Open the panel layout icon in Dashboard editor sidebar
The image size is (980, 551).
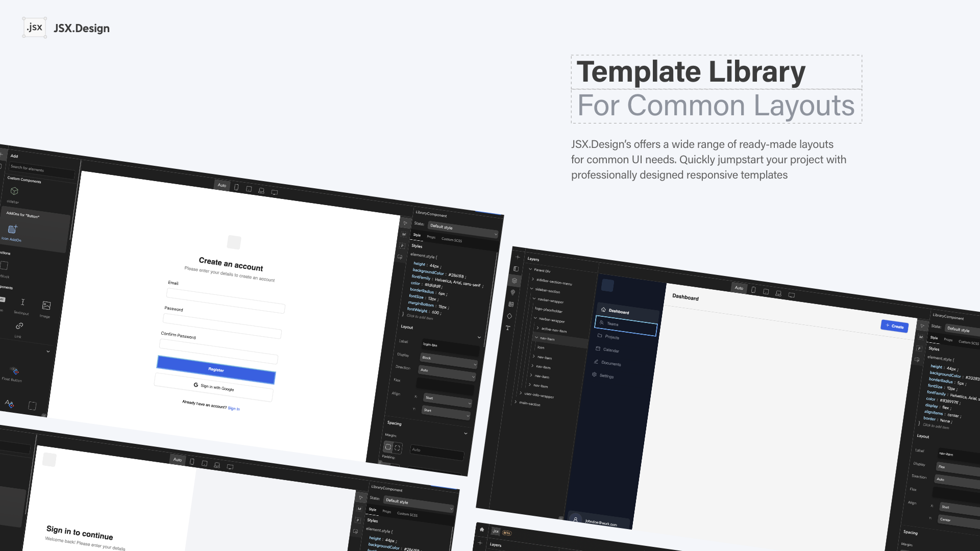pos(516,269)
